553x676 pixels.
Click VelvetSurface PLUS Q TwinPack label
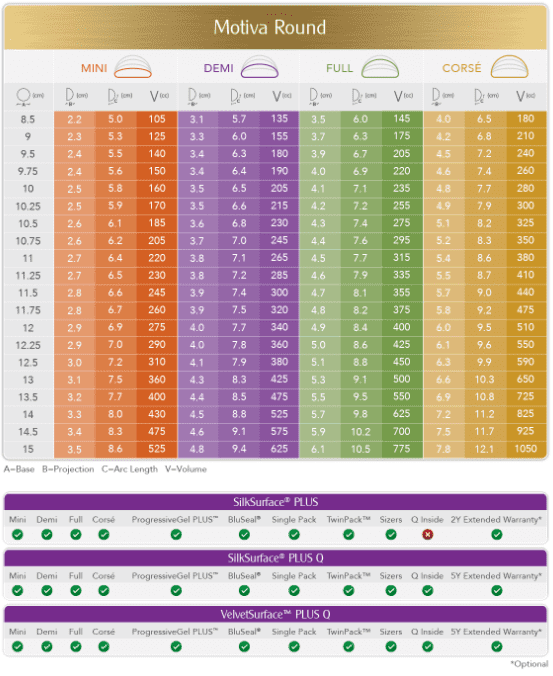[349, 632]
